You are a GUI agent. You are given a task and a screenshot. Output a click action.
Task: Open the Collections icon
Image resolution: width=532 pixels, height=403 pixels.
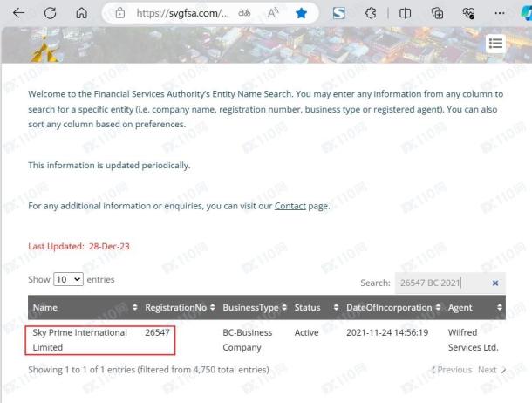437,14
